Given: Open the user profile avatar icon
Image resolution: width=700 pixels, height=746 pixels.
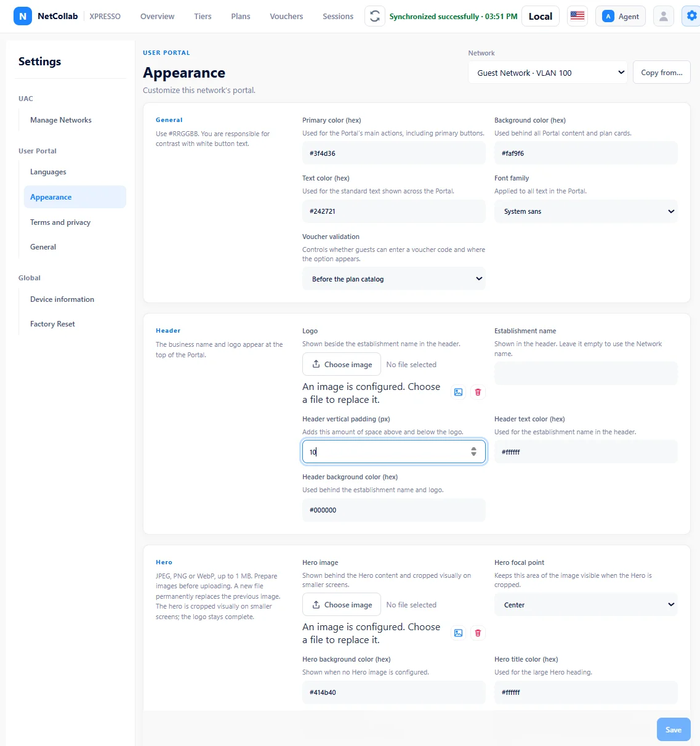Looking at the screenshot, I should point(664,16).
